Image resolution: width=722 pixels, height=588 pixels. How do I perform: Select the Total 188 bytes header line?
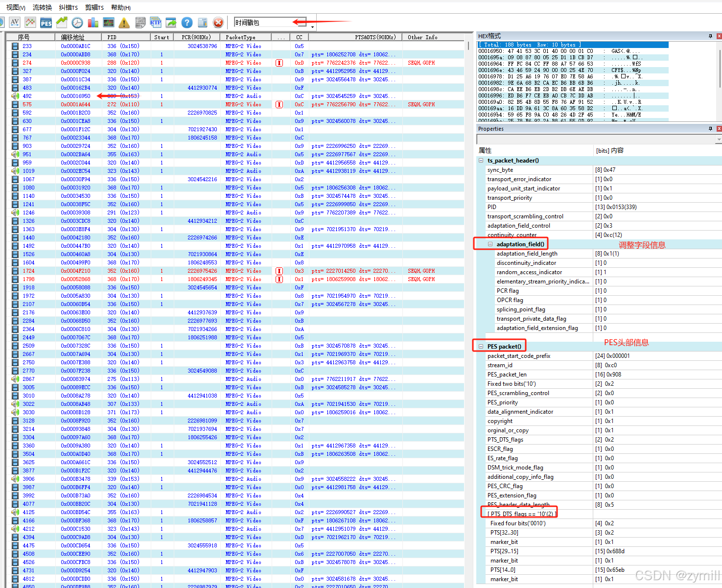pos(573,45)
